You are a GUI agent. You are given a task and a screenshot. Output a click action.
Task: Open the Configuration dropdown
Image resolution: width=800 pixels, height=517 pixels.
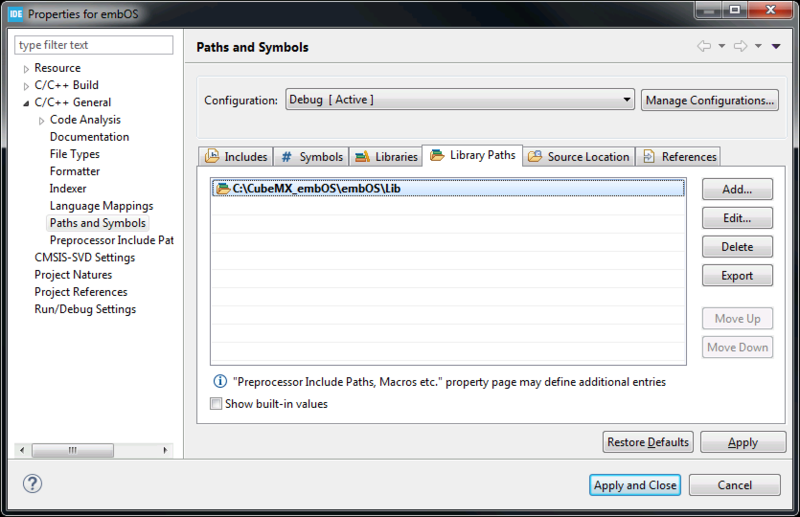click(x=460, y=100)
